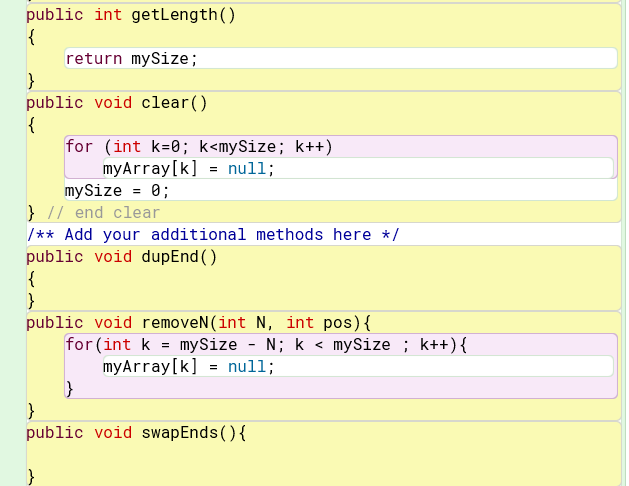Click opening brace below dupEnd() header
The height and width of the screenshot is (486, 629).
[31, 279]
